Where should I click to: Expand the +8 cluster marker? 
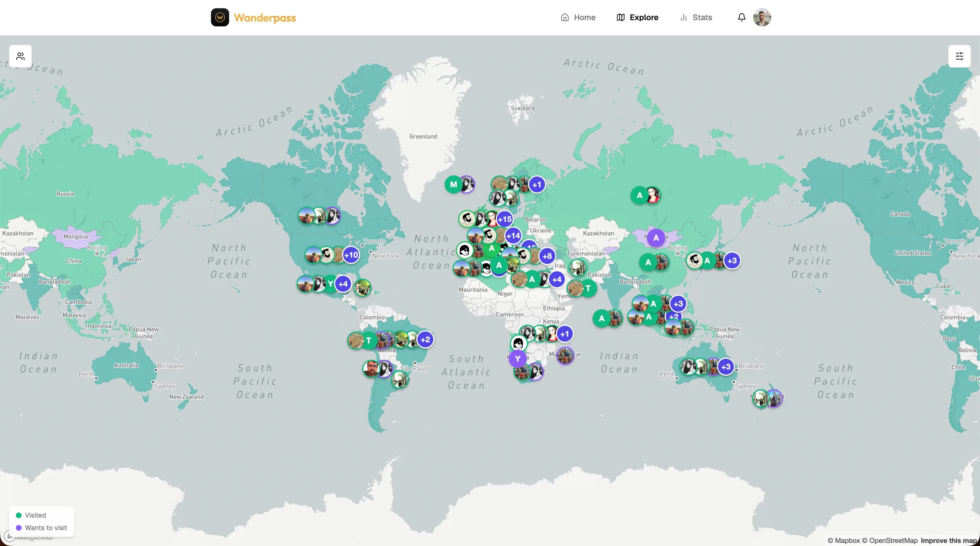click(547, 256)
